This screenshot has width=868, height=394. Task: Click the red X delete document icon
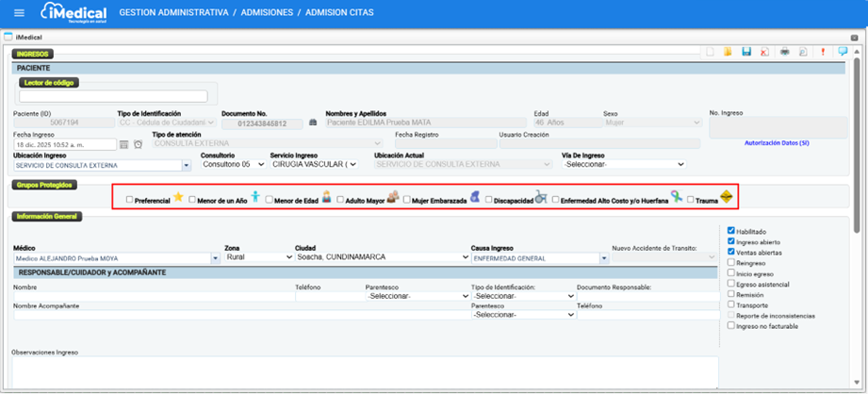[x=763, y=52]
